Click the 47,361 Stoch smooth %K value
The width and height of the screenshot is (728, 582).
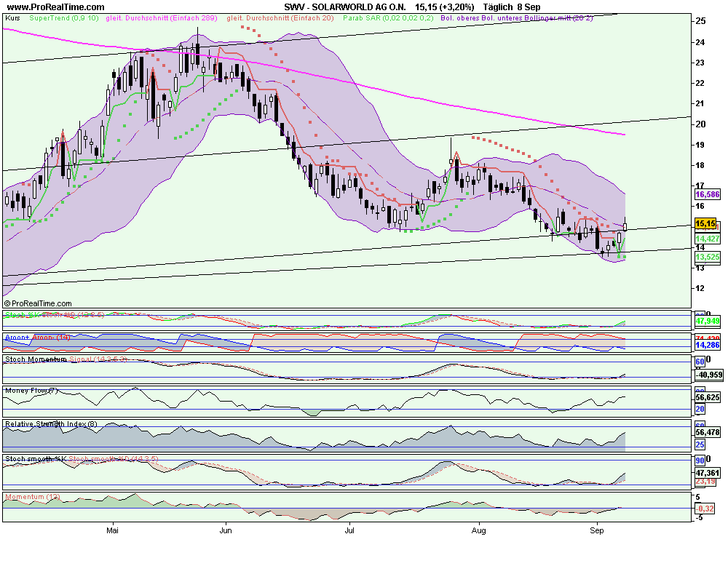coord(708,473)
